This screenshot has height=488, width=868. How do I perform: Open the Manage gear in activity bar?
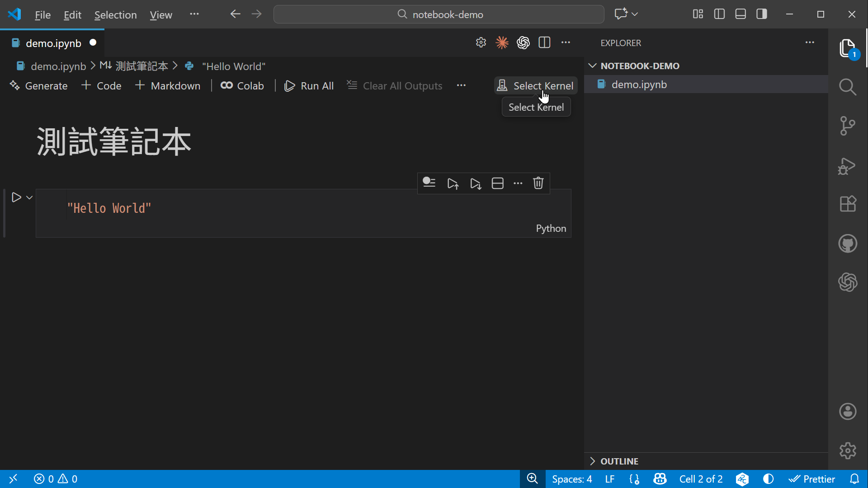[x=848, y=450]
